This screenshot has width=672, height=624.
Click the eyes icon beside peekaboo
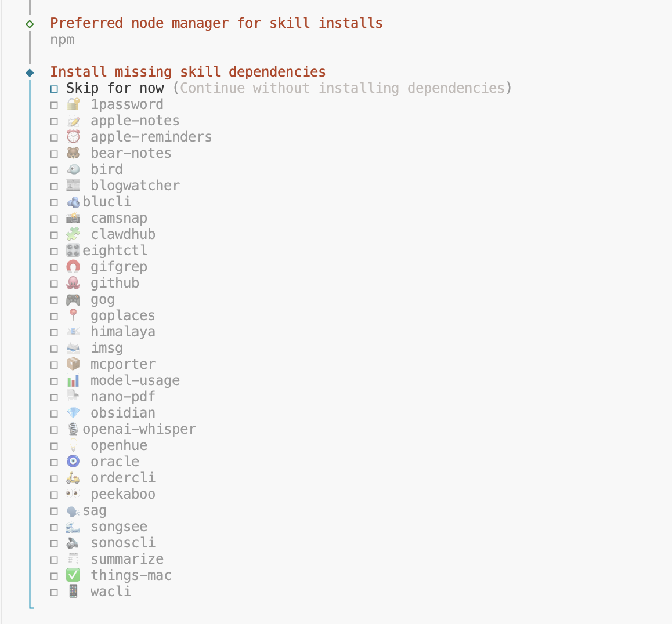(73, 494)
